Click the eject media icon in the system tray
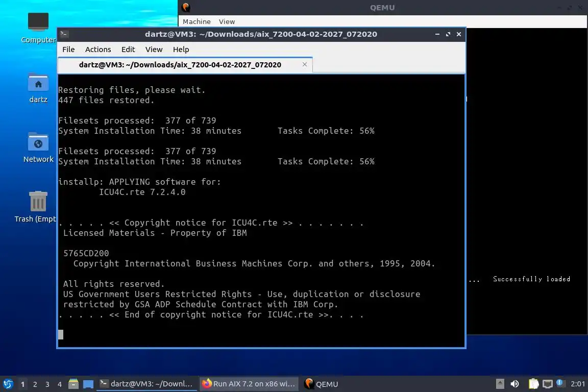The width and height of the screenshot is (588, 392). pyautogui.click(x=500, y=384)
